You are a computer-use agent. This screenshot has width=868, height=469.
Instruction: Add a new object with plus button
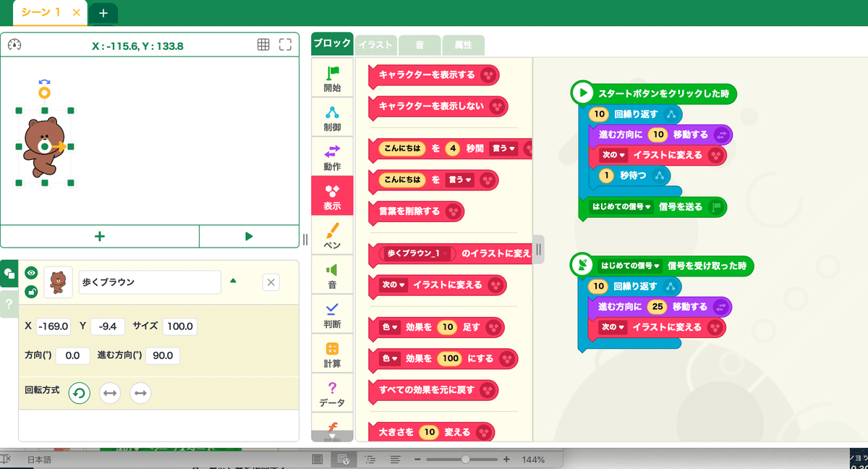pyautogui.click(x=100, y=236)
